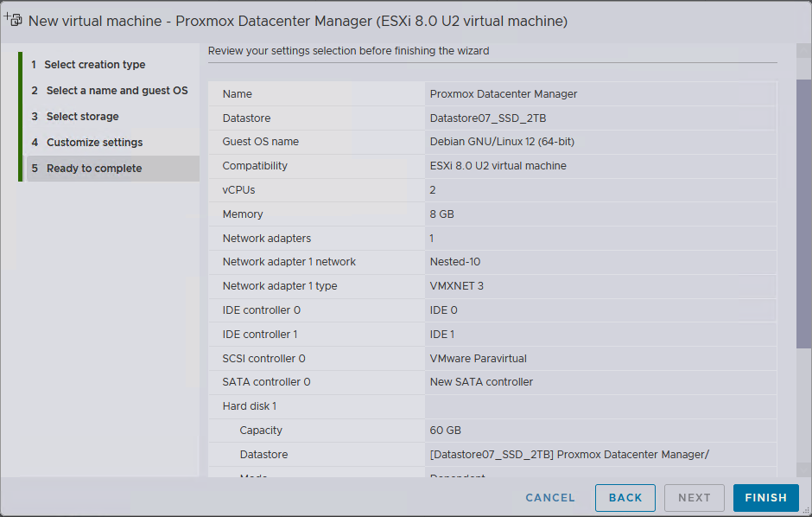Click the greyed-out Next button
This screenshot has width=812, height=517.
click(x=694, y=497)
